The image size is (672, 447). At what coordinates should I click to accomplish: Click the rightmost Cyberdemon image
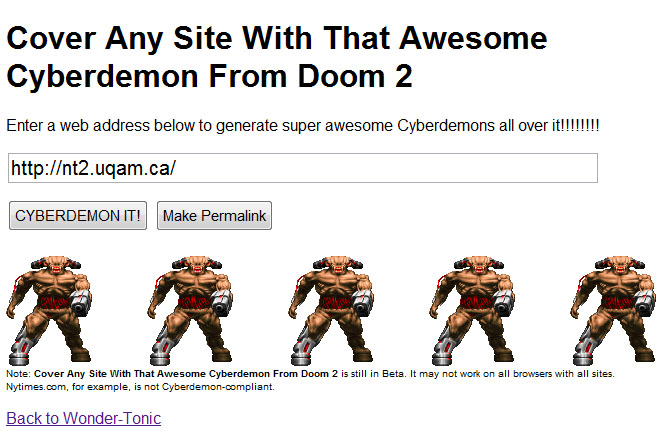tap(613, 310)
